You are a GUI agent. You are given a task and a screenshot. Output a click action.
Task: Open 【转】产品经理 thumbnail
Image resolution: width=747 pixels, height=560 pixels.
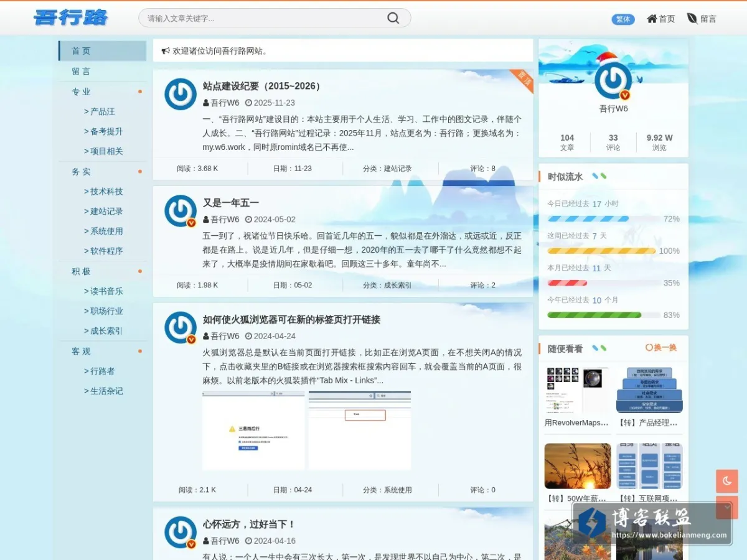(649, 390)
